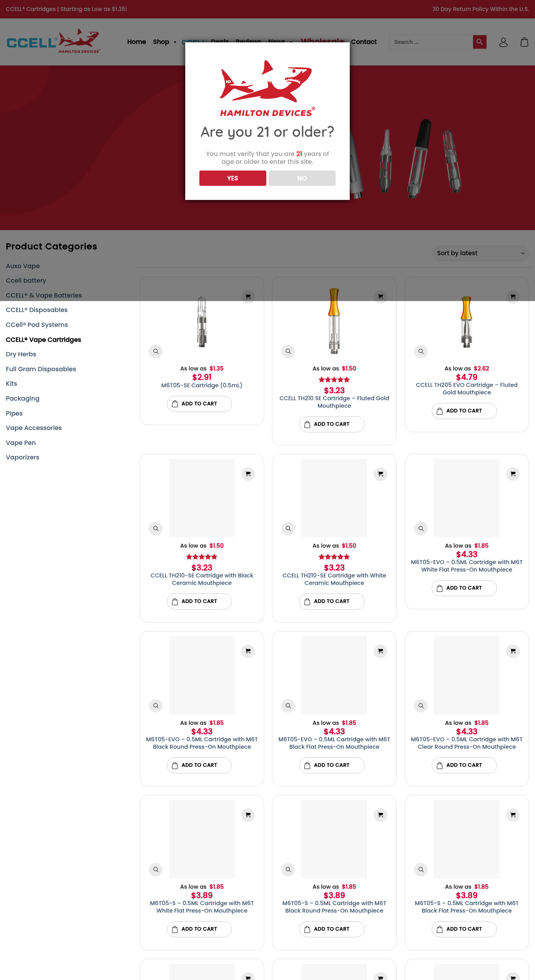Open TH205 EVO Cartridge product thumbnail
This screenshot has width=535, height=980.
(466, 321)
